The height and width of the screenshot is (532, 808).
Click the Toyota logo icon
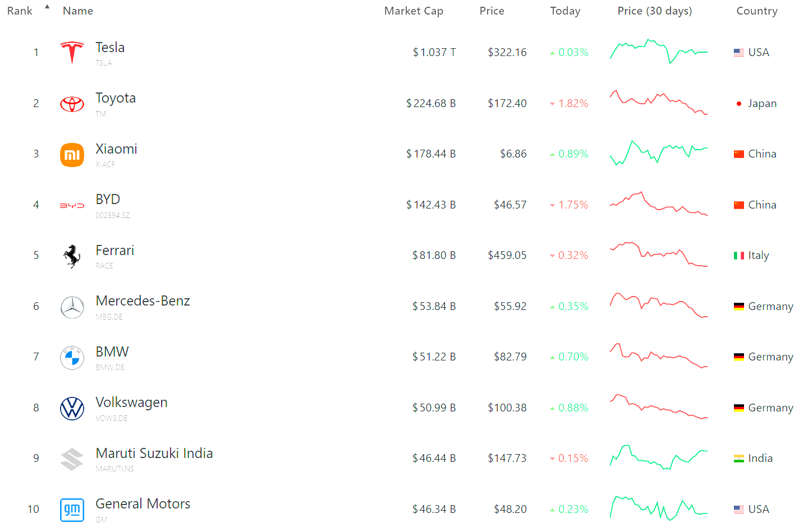click(x=72, y=104)
